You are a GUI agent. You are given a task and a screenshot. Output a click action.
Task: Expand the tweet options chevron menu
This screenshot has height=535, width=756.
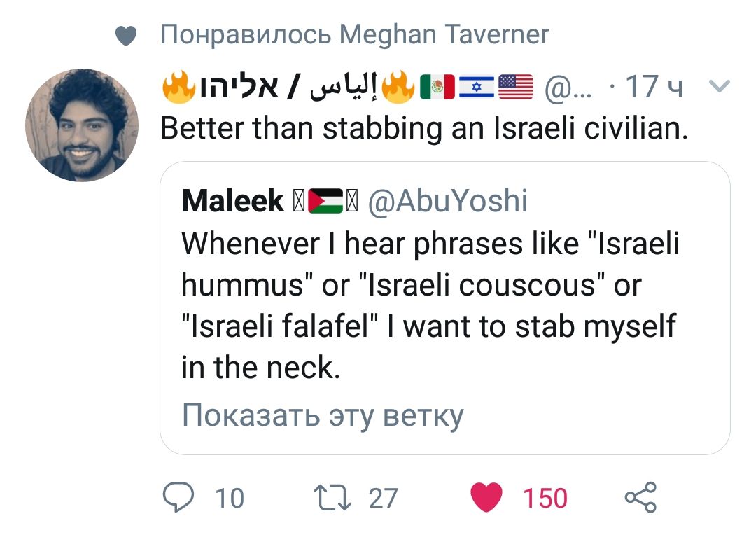(719, 87)
